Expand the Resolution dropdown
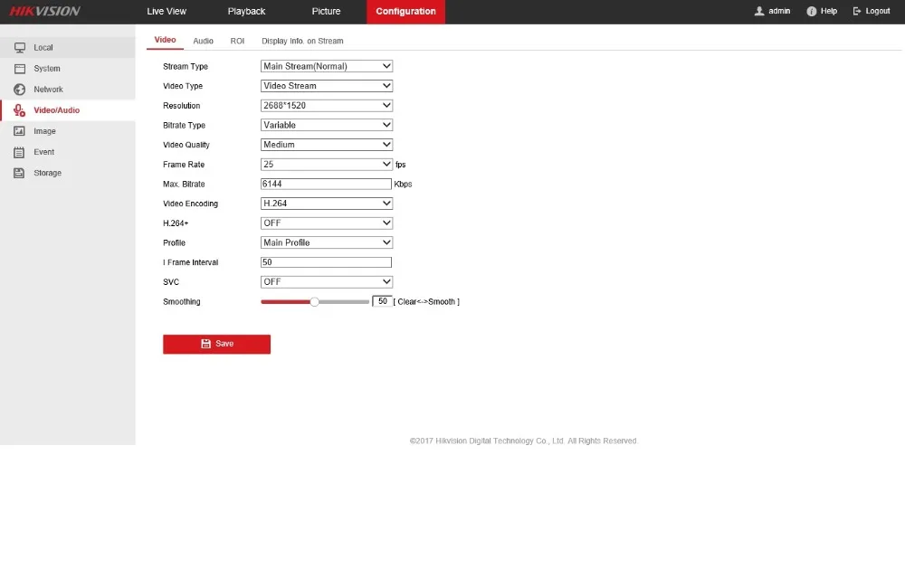This screenshot has width=905, height=588. tap(327, 106)
